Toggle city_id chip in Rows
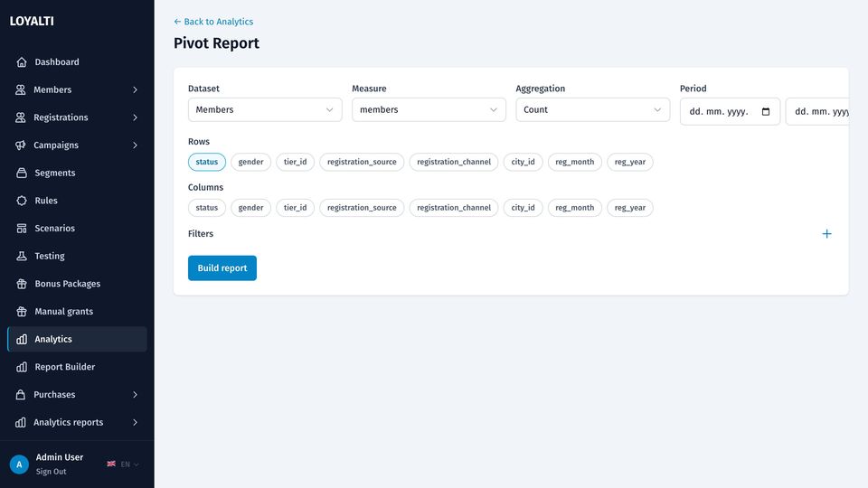Viewport: 868px width, 488px height. pyautogui.click(x=523, y=162)
